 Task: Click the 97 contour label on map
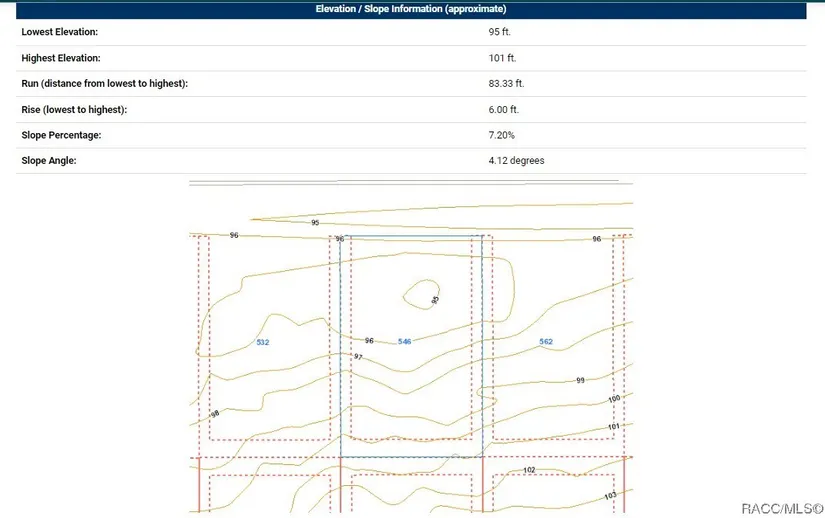[x=357, y=357]
